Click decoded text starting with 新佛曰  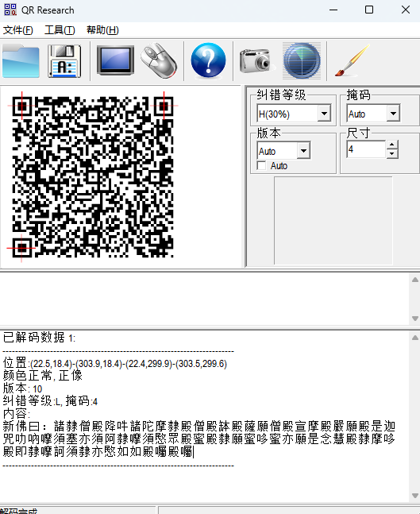click(x=198, y=439)
